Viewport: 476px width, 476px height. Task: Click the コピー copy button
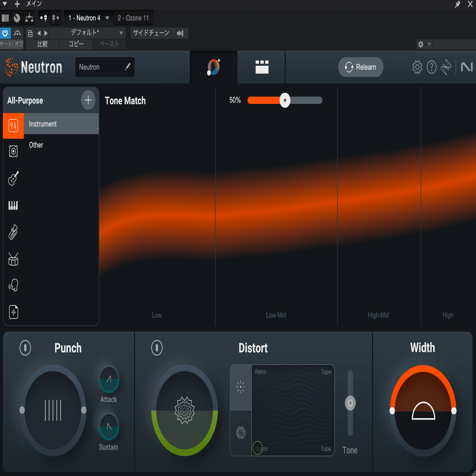click(76, 44)
